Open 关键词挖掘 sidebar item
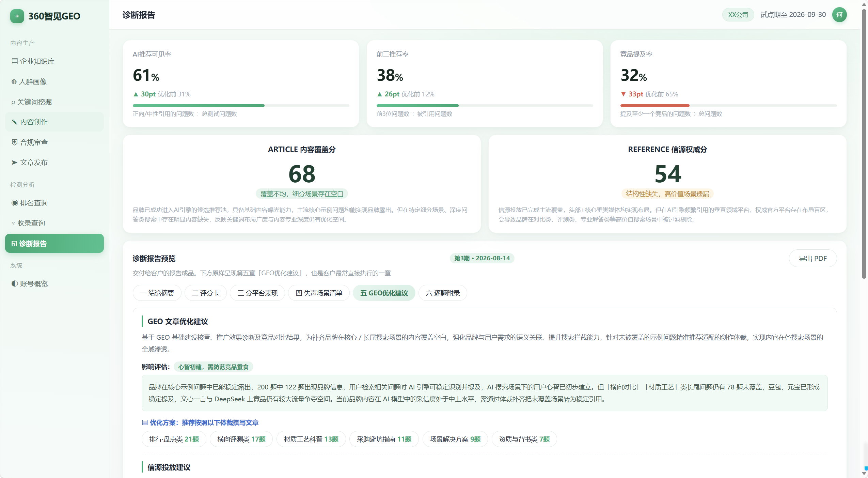Viewport: 868px width, 478px height. coord(54,102)
